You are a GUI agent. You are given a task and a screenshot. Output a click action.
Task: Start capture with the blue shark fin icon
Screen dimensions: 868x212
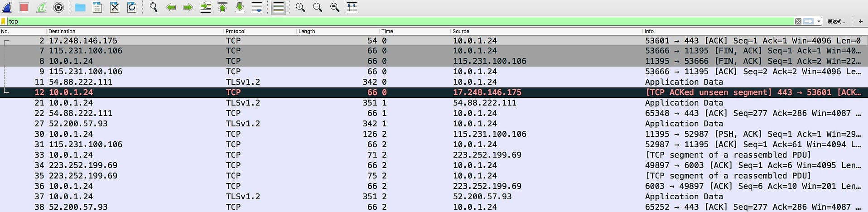[7, 7]
